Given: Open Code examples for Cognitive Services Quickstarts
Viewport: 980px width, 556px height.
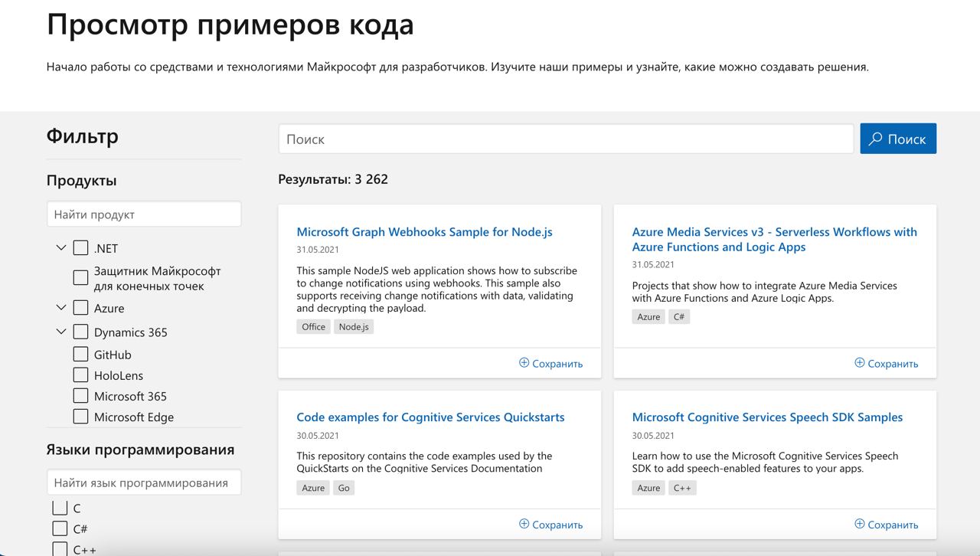Looking at the screenshot, I should point(430,417).
